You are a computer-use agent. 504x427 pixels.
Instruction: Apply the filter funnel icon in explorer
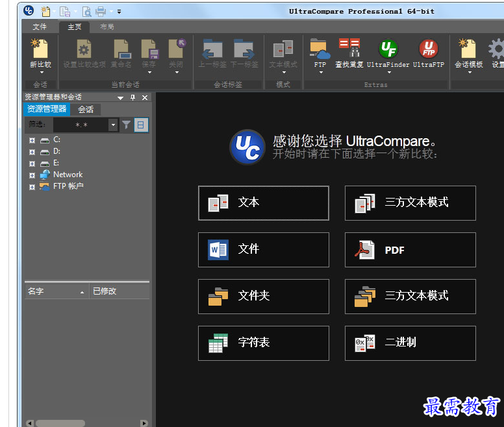(126, 125)
